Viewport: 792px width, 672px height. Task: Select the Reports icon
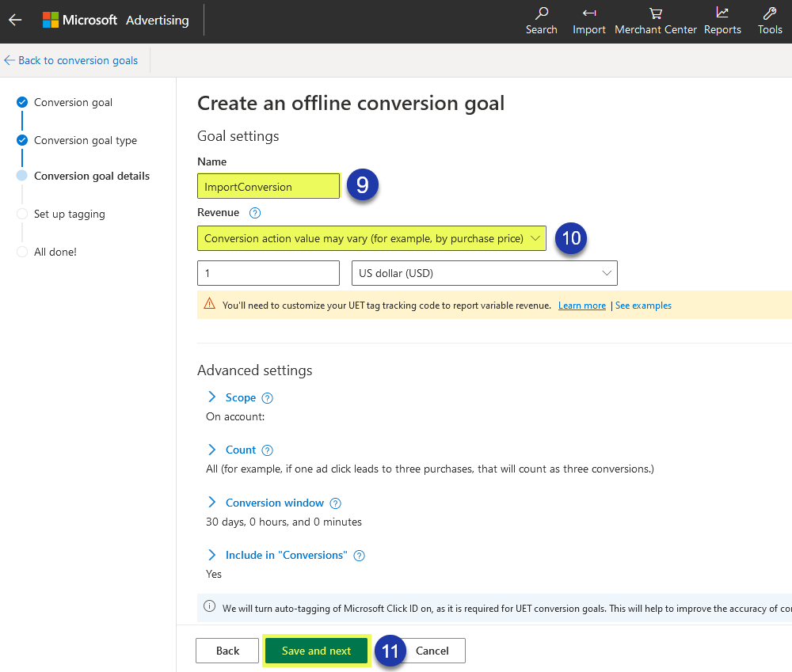pos(722,20)
